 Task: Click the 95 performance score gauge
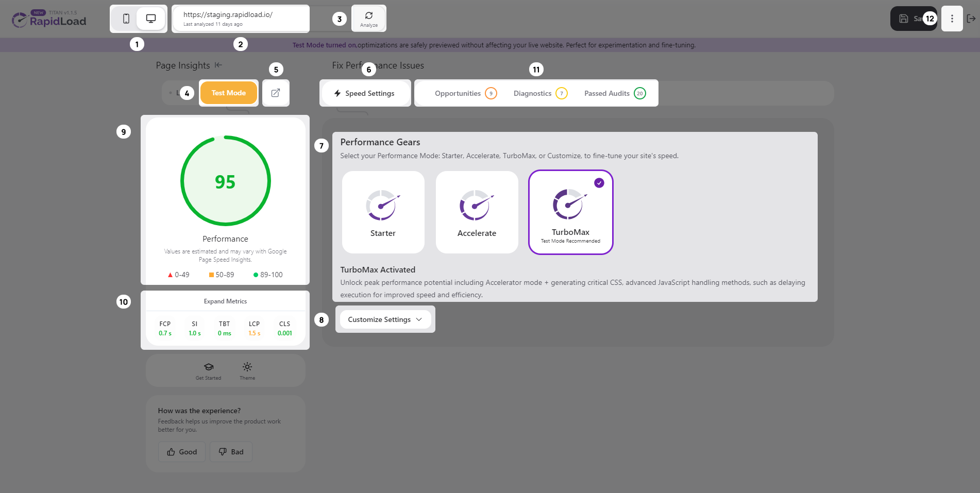(x=225, y=181)
